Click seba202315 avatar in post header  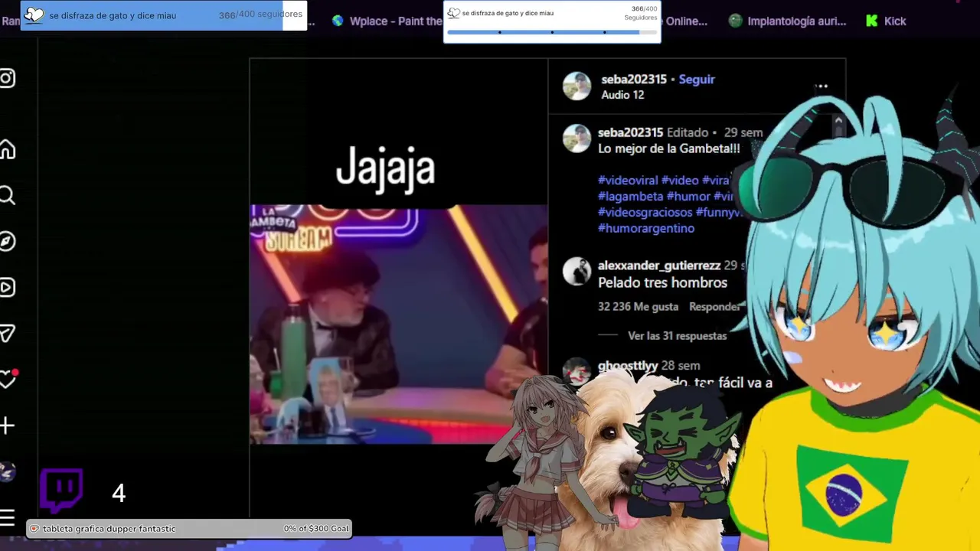click(x=577, y=86)
